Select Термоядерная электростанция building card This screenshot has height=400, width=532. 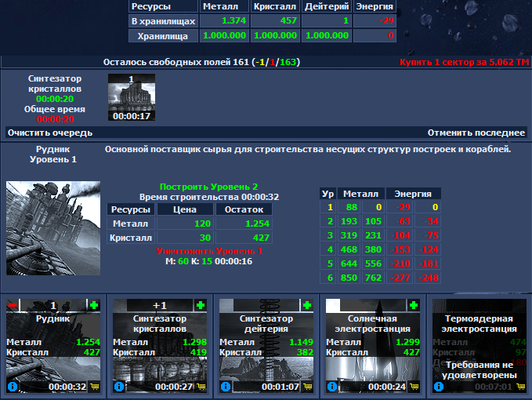(x=479, y=346)
